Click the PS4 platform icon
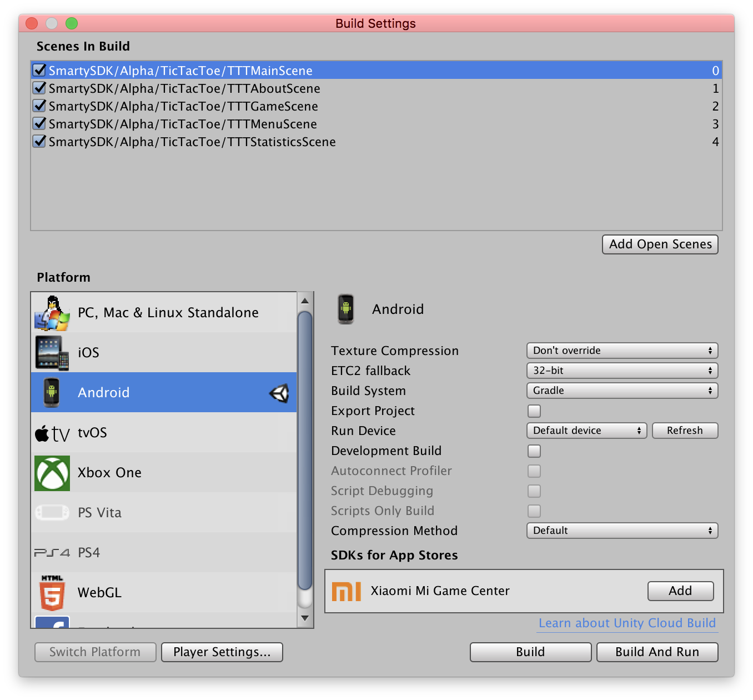 (52, 552)
